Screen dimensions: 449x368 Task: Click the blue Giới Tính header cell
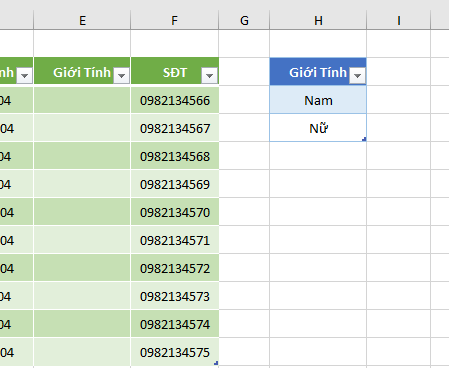(318, 71)
